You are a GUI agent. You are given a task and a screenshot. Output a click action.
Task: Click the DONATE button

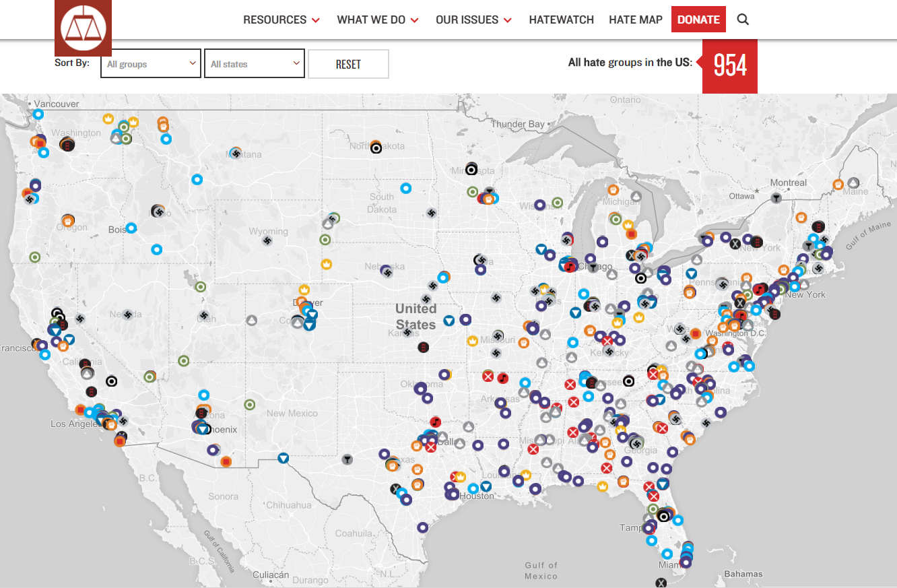coord(698,20)
